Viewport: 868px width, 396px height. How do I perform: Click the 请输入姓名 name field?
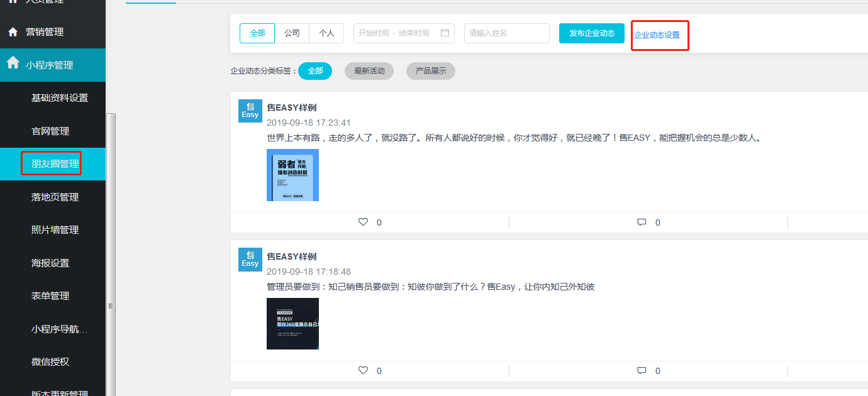pos(507,33)
